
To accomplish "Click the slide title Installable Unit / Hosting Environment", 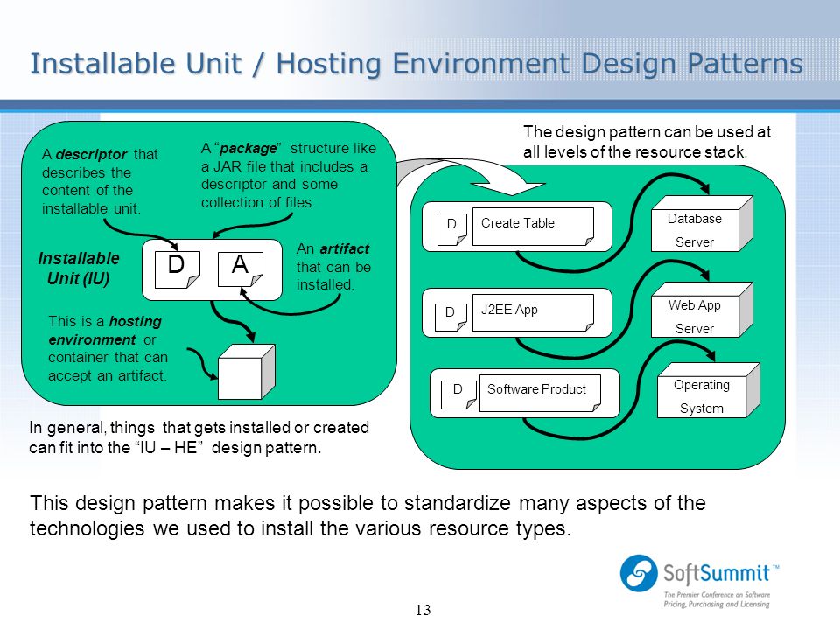I will point(416,64).
